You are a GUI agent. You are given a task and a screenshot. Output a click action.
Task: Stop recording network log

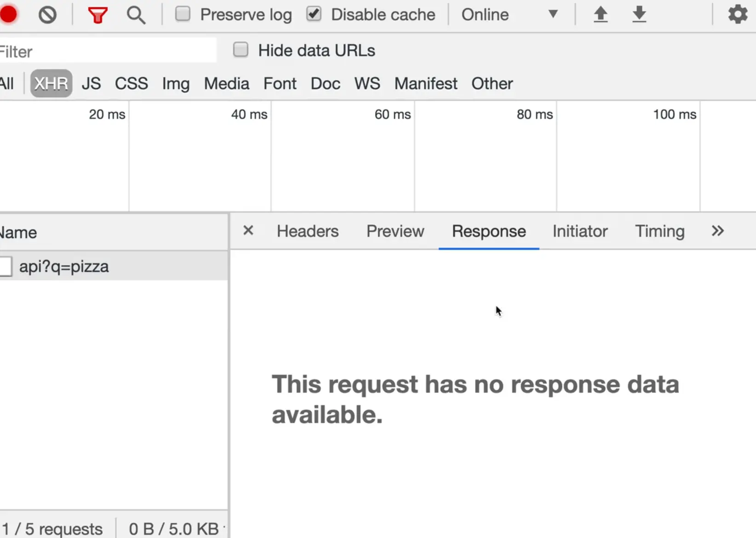pos(8,14)
